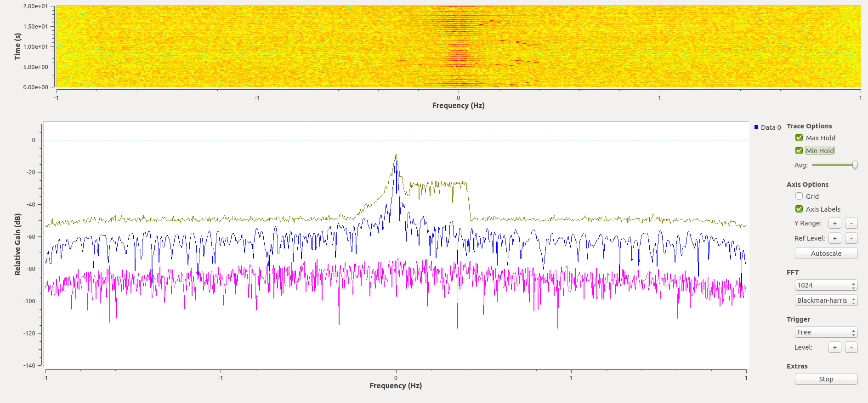Open the FFT size 1024 dropdown
Viewport: 868px width, 403px height.
tap(826, 285)
